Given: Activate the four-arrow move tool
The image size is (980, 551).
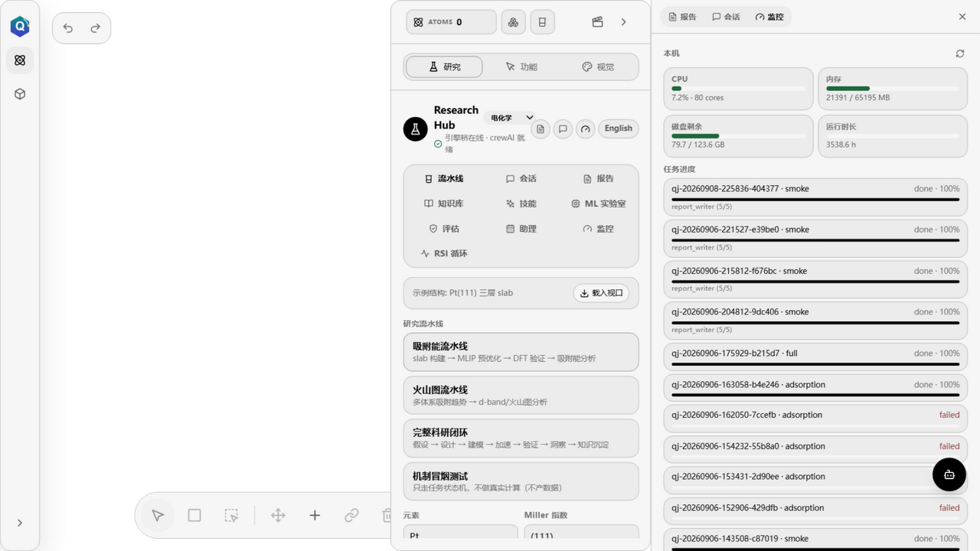Looking at the screenshot, I should (x=278, y=516).
